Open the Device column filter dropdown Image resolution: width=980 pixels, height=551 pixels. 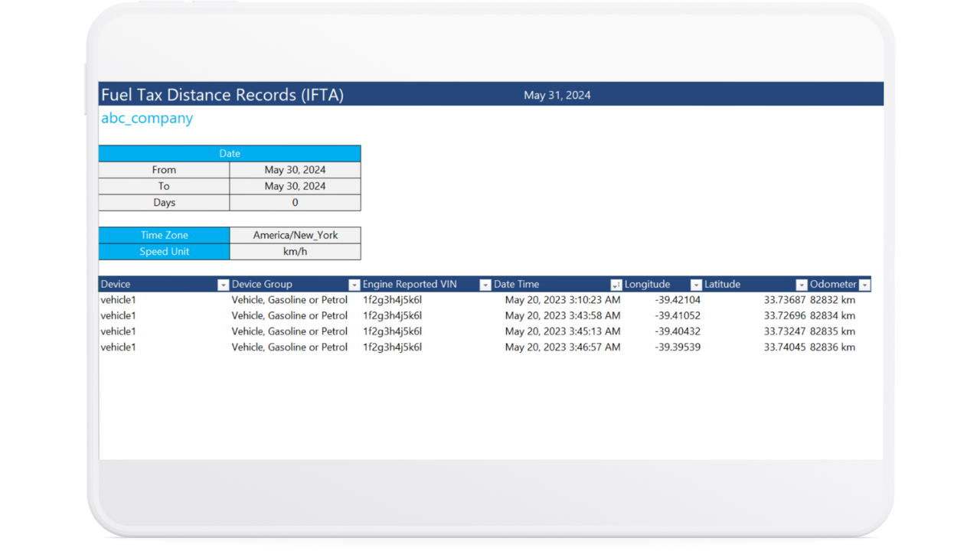(223, 285)
